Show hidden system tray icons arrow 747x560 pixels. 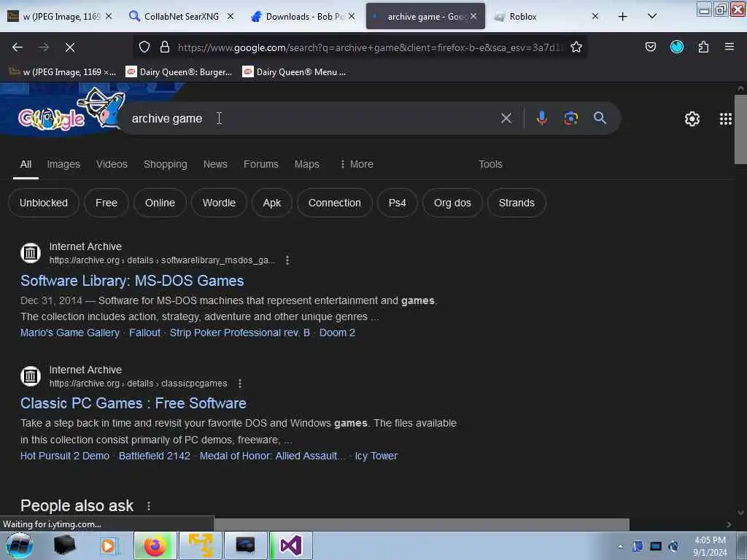[x=620, y=546]
